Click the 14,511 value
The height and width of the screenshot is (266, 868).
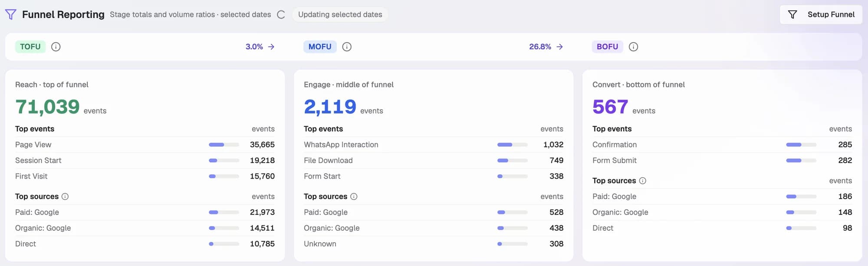(x=262, y=228)
